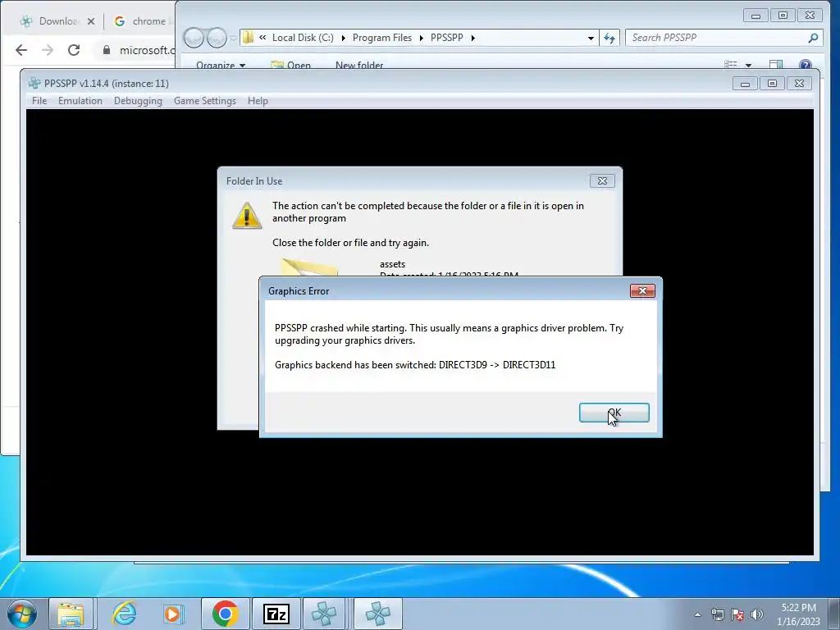This screenshot has height=630, width=840.
Task: Click the network tray icon
Action: [717, 614]
